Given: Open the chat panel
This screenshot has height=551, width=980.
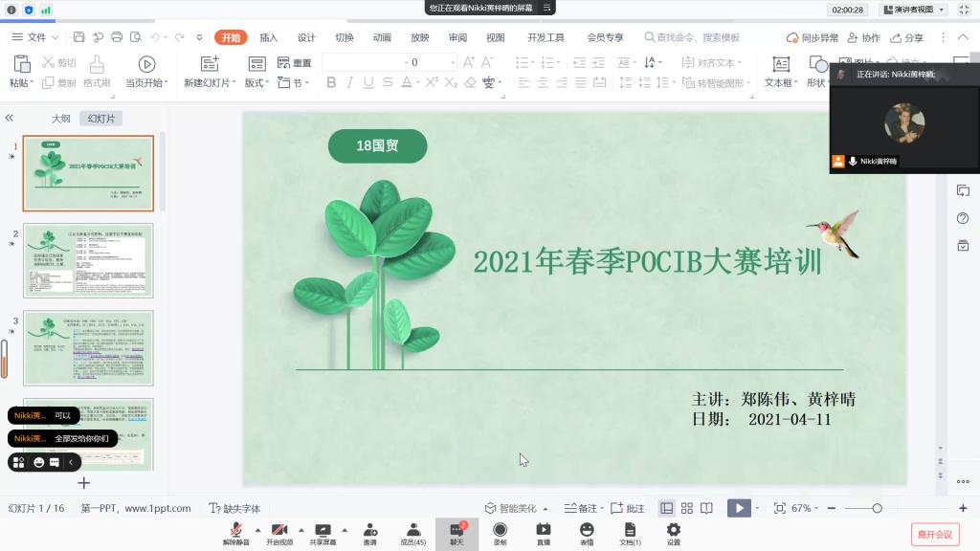Looking at the screenshot, I should 457,532.
